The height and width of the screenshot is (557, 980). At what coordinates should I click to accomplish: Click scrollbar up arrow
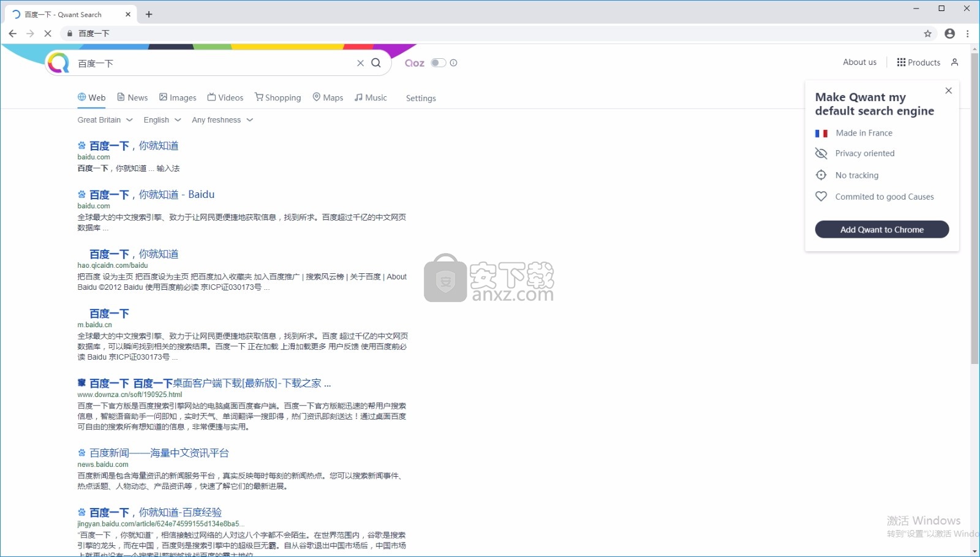coord(974,48)
